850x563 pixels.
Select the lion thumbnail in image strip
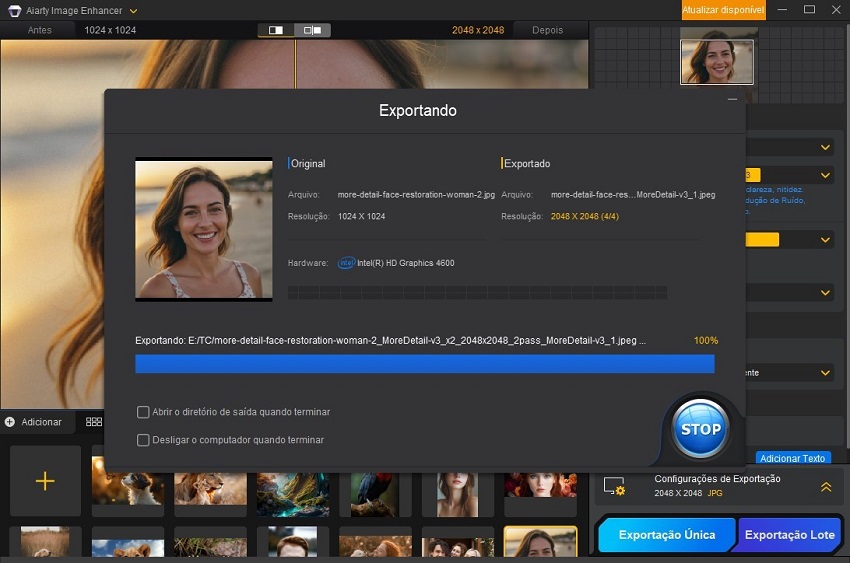click(210, 488)
